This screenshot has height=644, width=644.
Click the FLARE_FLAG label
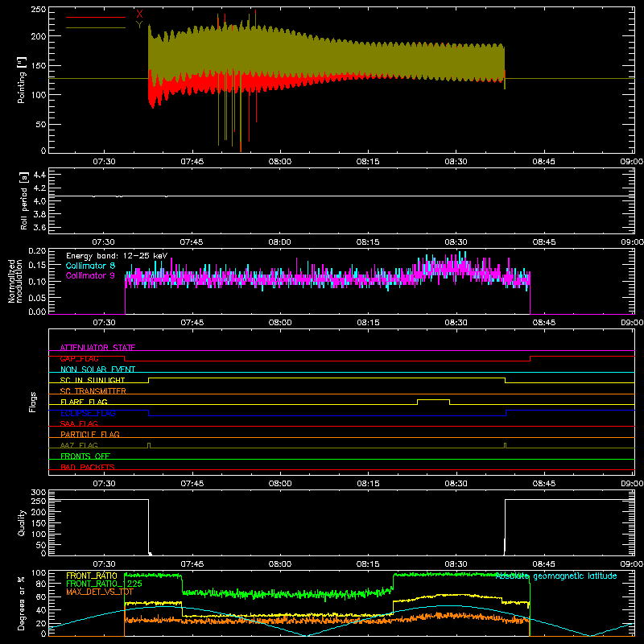pos(84,402)
